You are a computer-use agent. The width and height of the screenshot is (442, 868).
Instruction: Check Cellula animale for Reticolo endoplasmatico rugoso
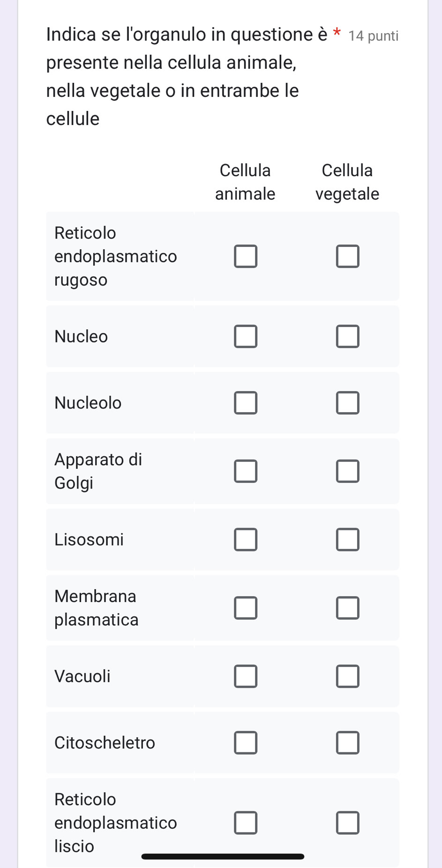click(x=246, y=256)
